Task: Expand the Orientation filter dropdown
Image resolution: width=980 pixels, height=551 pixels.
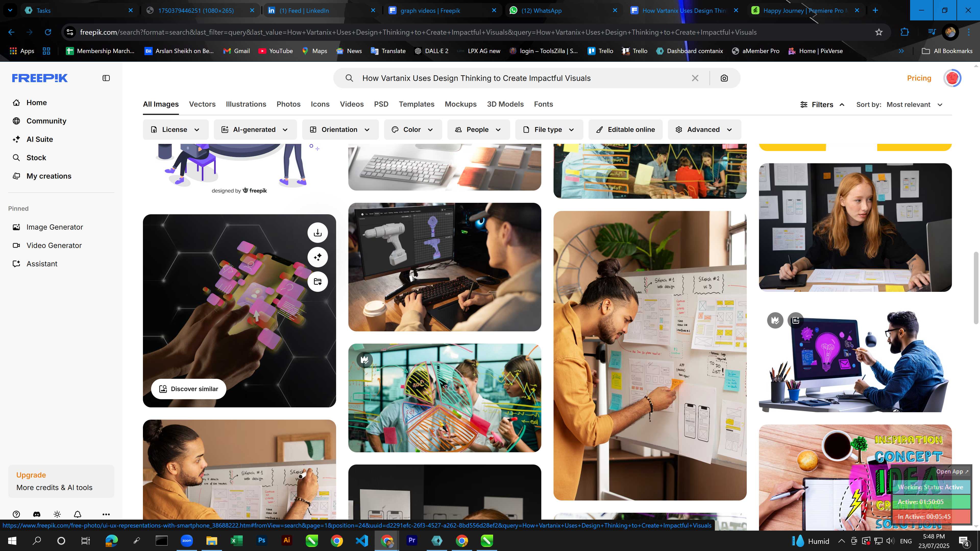Action: (x=340, y=130)
